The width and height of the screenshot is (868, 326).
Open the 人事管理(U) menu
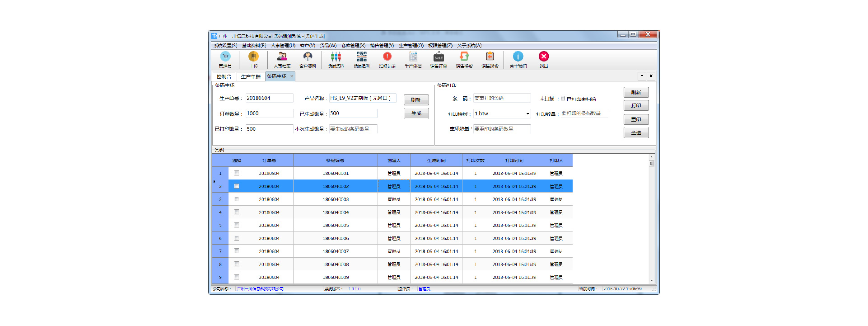pyautogui.click(x=283, y=46)
